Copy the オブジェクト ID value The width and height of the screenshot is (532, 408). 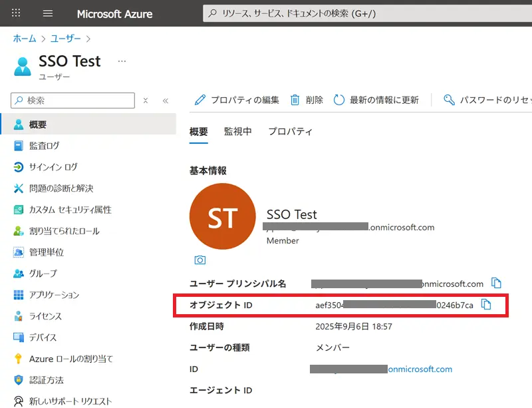[x=486, y=305]
